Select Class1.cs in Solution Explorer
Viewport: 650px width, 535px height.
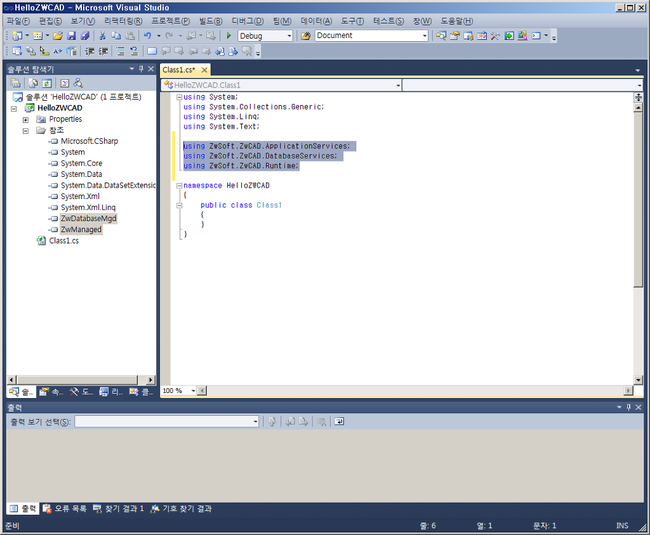click(63, 241)
